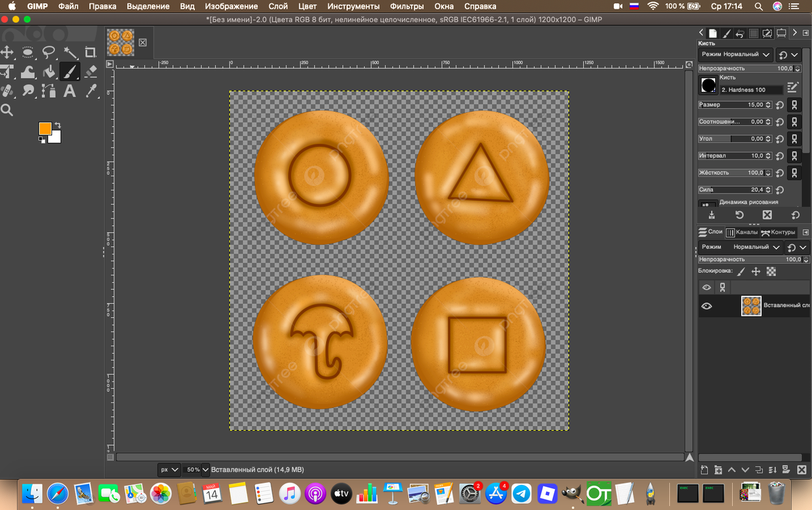Save tool preset at tool options bottom

[711, 215]
